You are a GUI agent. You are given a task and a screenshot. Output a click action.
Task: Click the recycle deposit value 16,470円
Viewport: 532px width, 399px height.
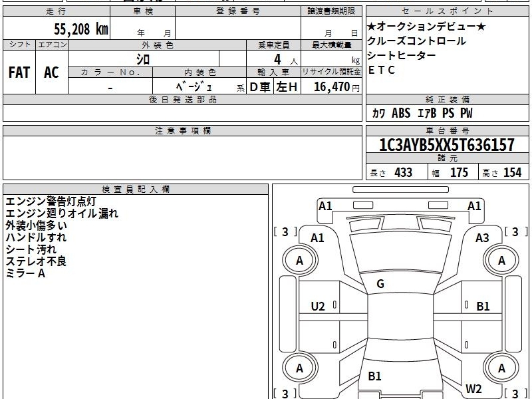pyautogui.click(x=336, y=87)
